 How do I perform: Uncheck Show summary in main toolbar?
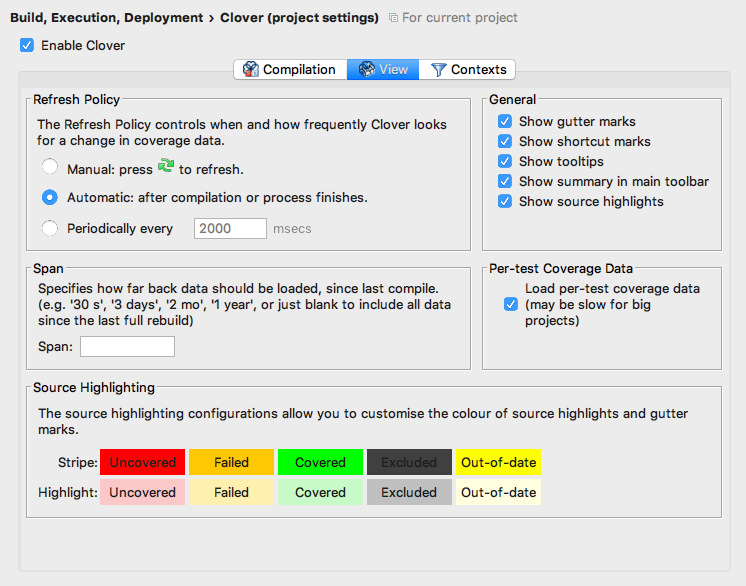click(x=505, y=181)
